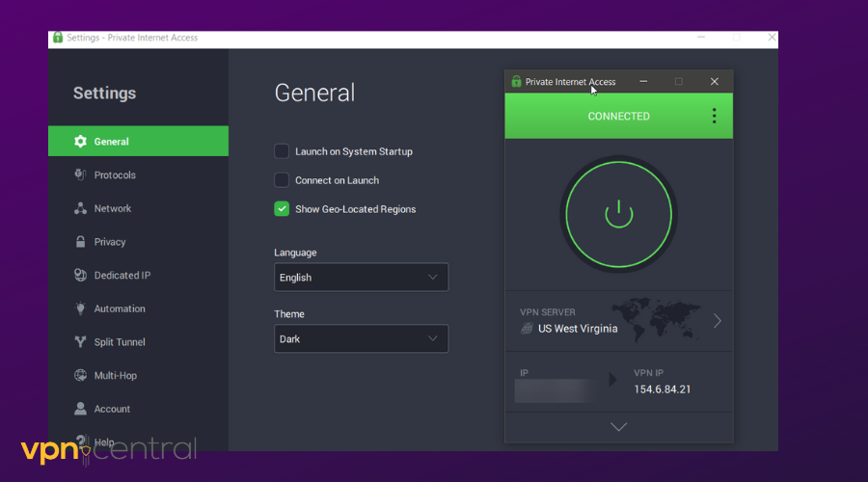
Task: Open the Multi-Hop settings tab
Action: pos(138,375)
